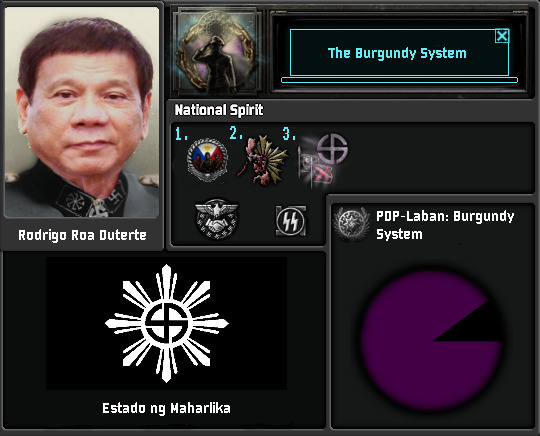This screenshot has width=540, height=436.
Task: Click the black sun-emblem national flag
Action: tap(166, 323)
